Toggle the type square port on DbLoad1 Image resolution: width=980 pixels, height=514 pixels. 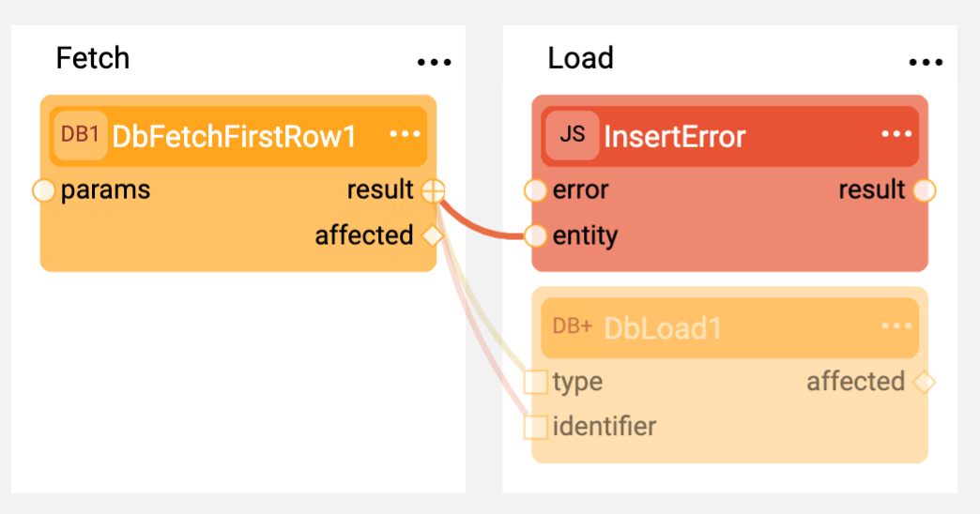(x=536, y=382)
